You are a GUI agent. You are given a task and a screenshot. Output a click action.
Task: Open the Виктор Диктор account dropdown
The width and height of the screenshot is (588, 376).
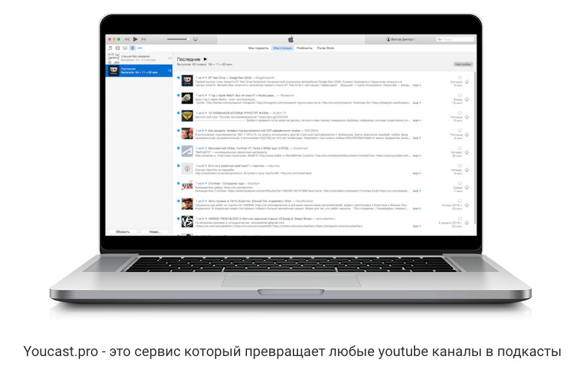click(401, 39)
